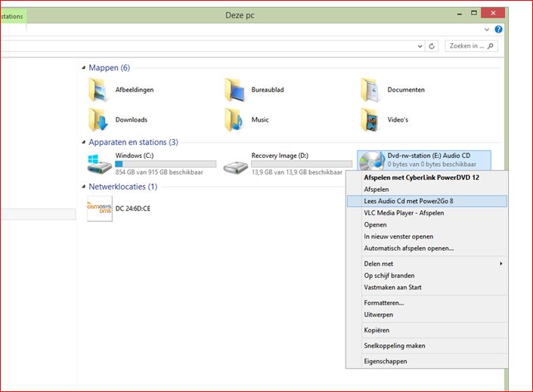
Task: Collapse the Netwerklocaties (1) group
Action: (84, 187)
